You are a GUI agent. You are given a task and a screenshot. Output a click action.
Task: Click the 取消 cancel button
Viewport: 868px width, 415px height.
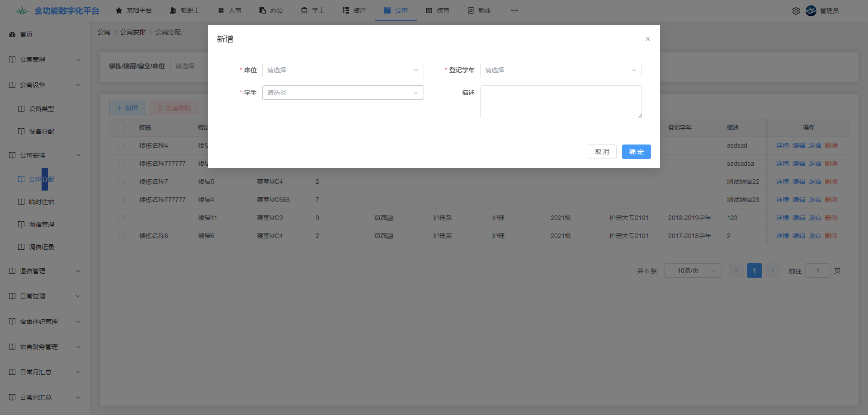[602, 152]
